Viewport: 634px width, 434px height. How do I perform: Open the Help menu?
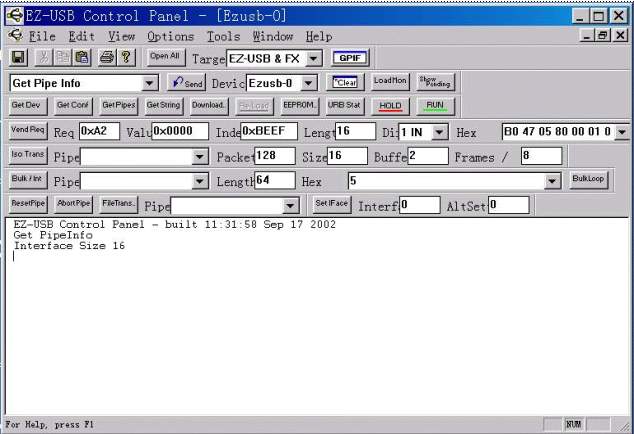(x=319, y=36)
